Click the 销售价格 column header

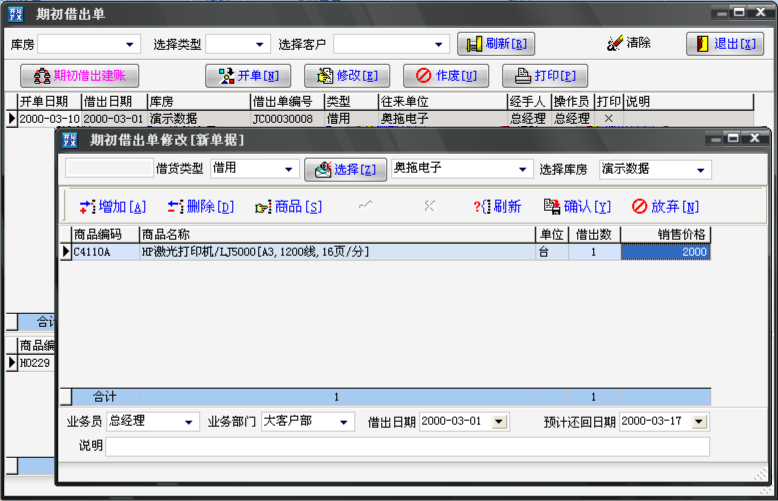click(x=665, y=234)
